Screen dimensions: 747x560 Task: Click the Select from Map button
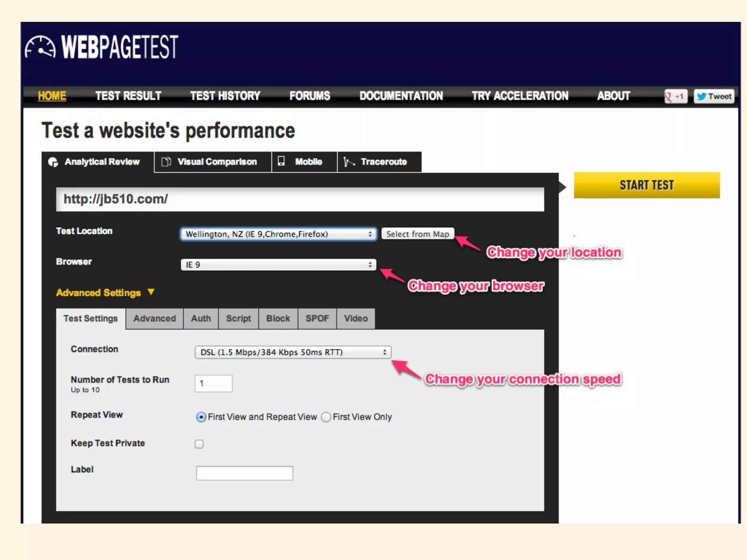coord(418,234)
